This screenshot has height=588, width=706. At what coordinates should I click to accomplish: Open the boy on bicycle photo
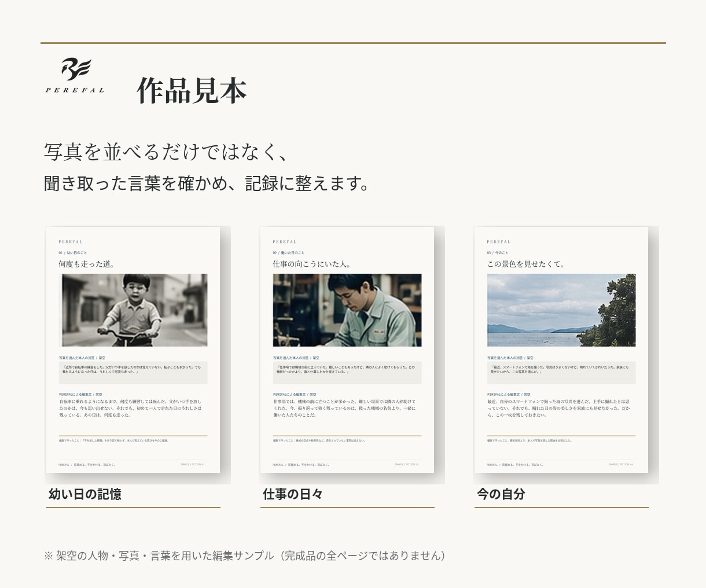134,310
